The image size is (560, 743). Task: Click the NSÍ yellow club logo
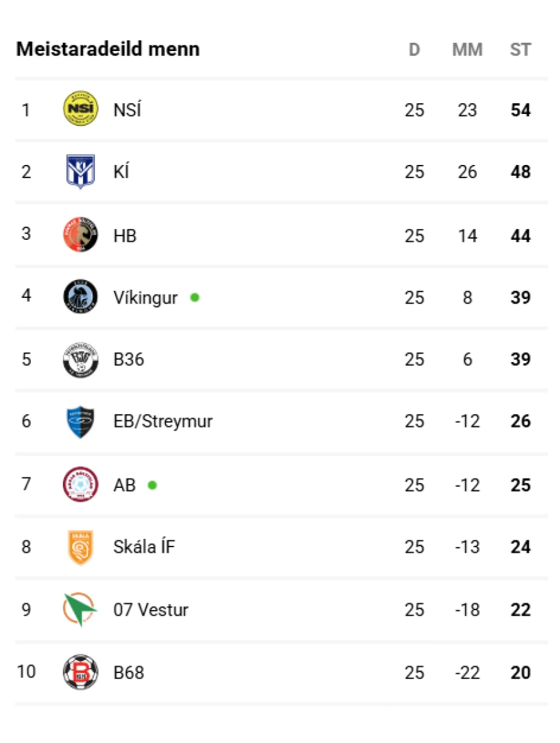click(x=81, y=109)
